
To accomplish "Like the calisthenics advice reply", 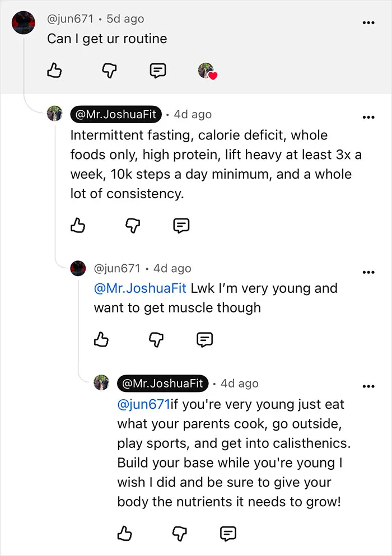I will tap(124, 533).
